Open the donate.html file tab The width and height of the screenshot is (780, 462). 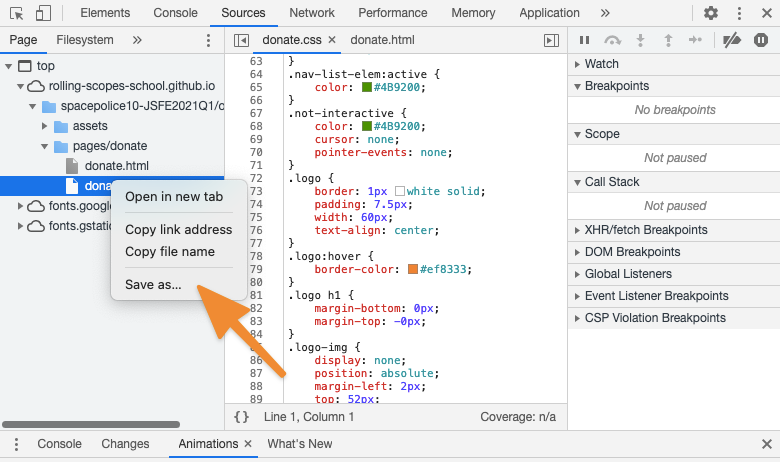coord(382,40)
